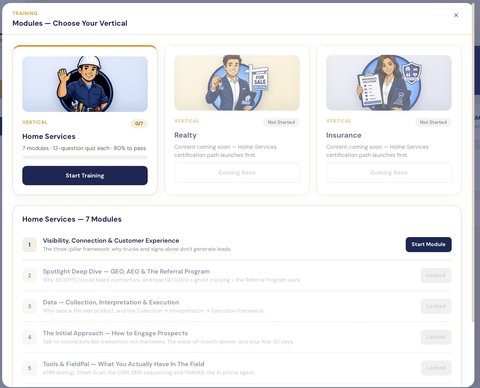Click Locked button for The Initial Approach
This screenshot has width=480, height=388.
[x=436, y=337]
